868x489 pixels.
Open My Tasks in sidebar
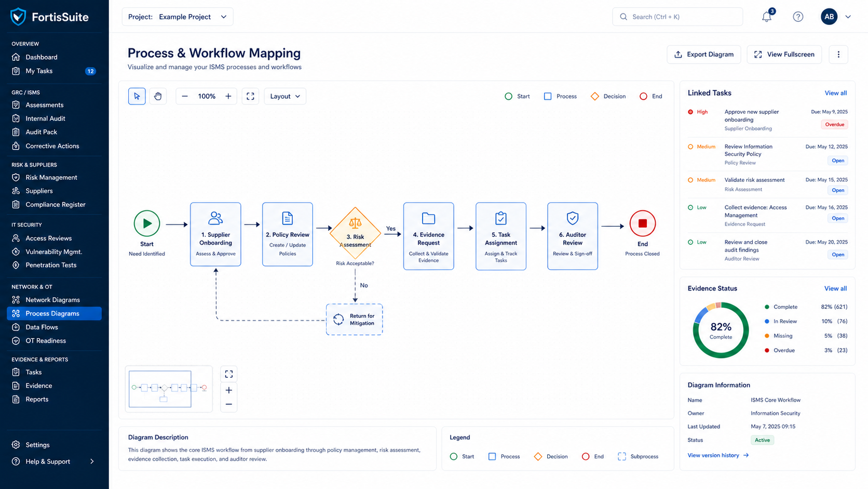tap(54, 71)
